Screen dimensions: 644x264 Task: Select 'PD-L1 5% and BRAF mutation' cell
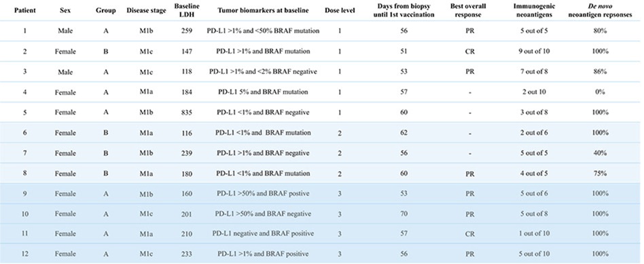tap(263, 92)
